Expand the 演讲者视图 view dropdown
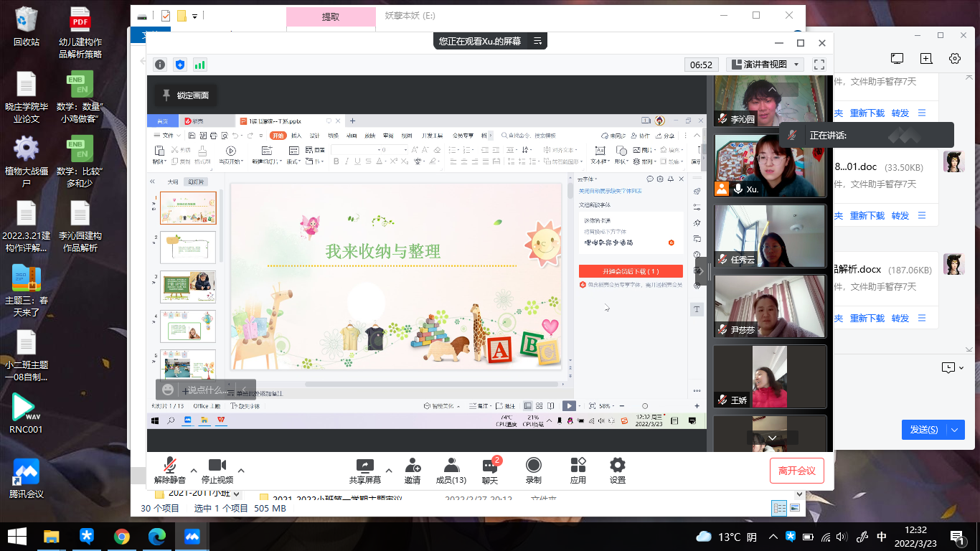The height and width of the screenshot is (551, 980). click(765, 65)
